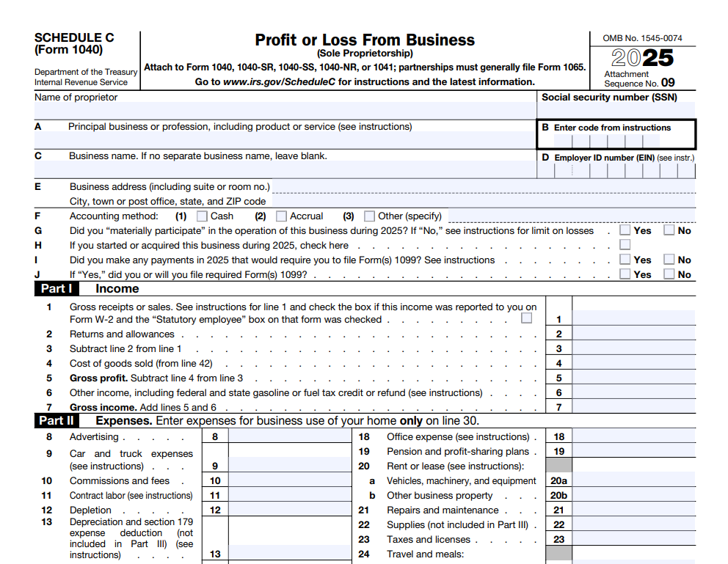Screen dimensions: 728x564
Task: Click the line B code entry field
Action: [x=607, y=141]
